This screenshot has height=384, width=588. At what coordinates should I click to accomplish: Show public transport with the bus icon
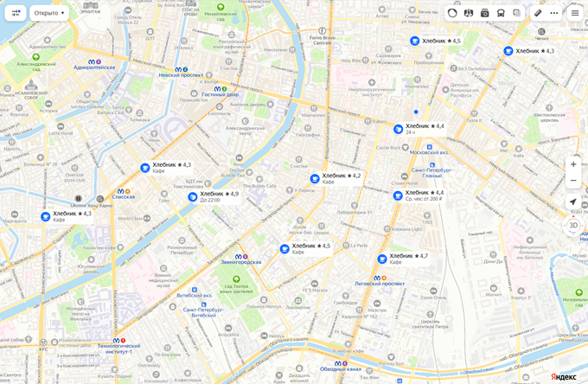click(501, 13)
